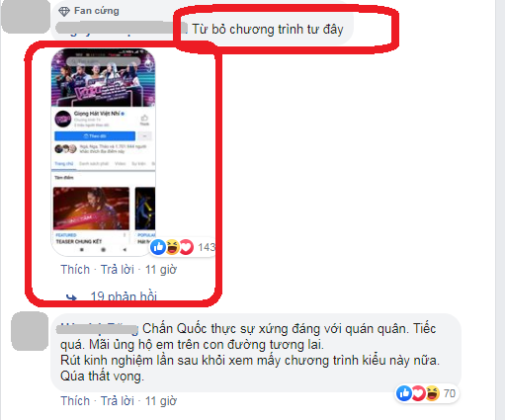505x420 pixels.
Task: Click the blue like reaction on first comment
Action: coord(158,247)
